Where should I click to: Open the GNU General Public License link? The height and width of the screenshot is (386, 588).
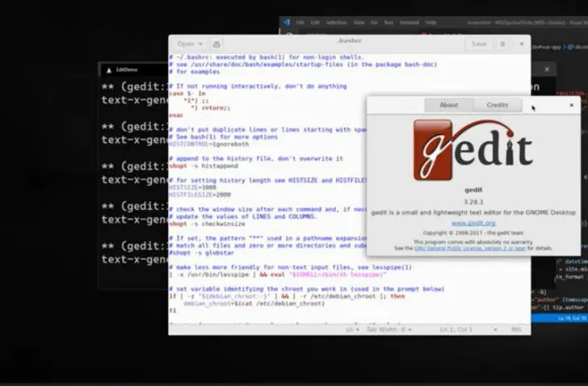[x=470, y=248]
